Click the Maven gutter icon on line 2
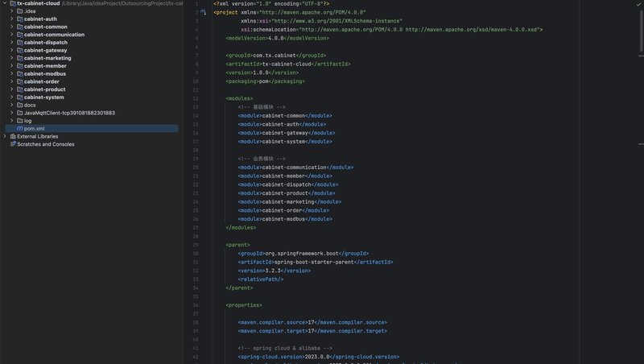This screenshot has height=364, width=644. point(204,12)
